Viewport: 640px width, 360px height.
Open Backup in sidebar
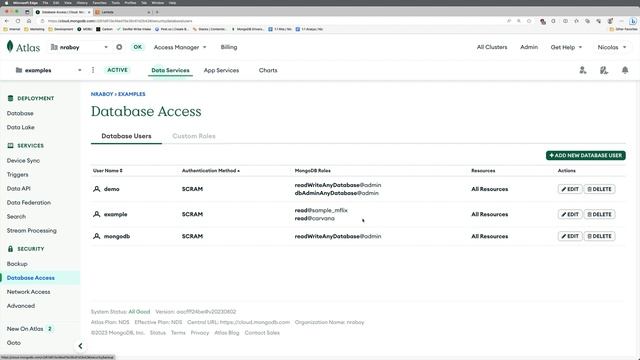point(17,264)
